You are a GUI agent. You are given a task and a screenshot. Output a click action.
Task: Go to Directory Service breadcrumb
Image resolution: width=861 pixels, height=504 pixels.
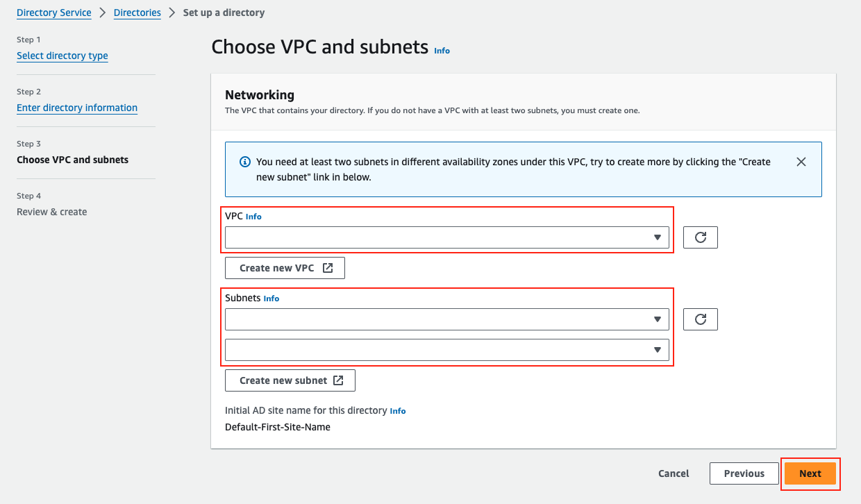click(x=54, y=12)
